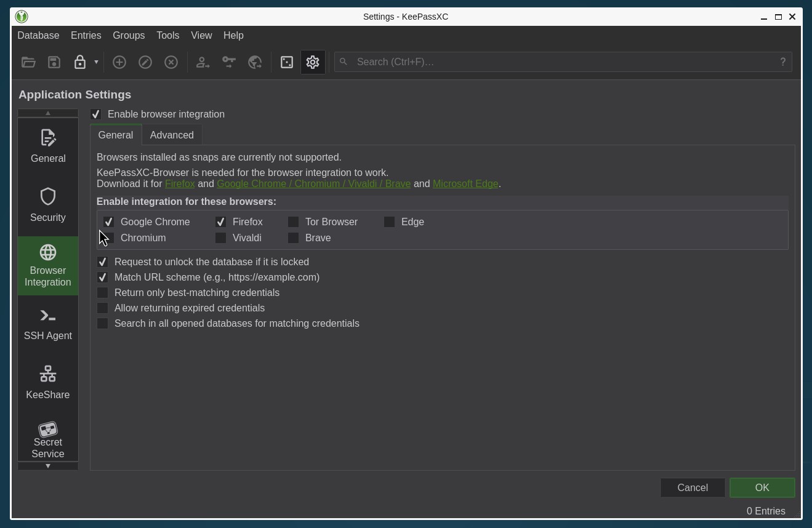812x528 pixels.
Task: Open database folder icon in toolbar
Action: coord(28,62)
